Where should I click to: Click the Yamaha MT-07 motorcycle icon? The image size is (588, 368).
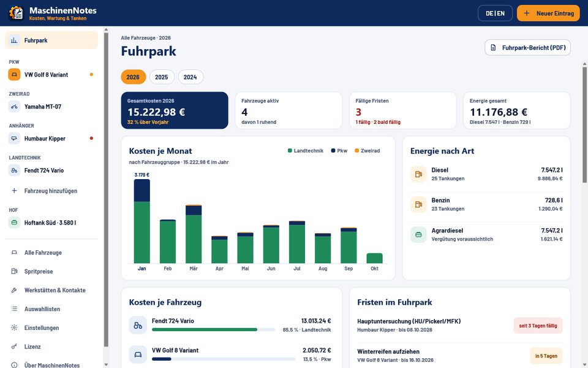click(14, 106)
